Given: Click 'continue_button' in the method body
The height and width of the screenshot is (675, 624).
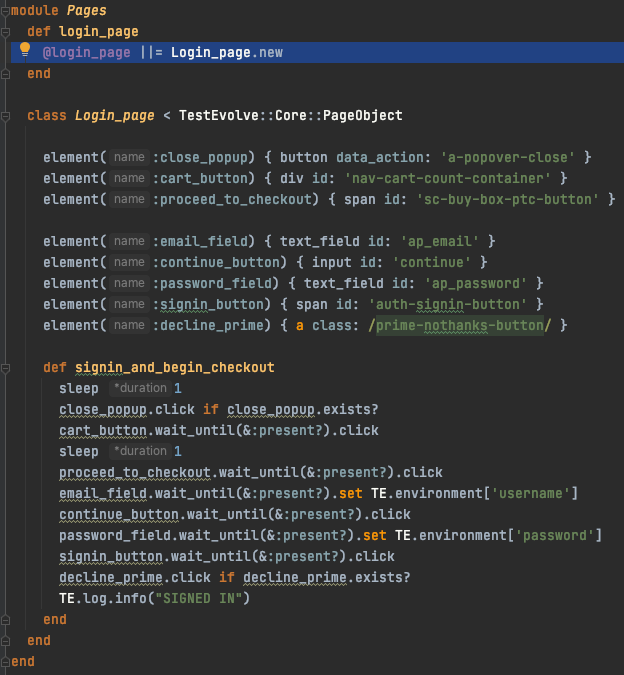Looking at the screenshot, I should point(119,514).
